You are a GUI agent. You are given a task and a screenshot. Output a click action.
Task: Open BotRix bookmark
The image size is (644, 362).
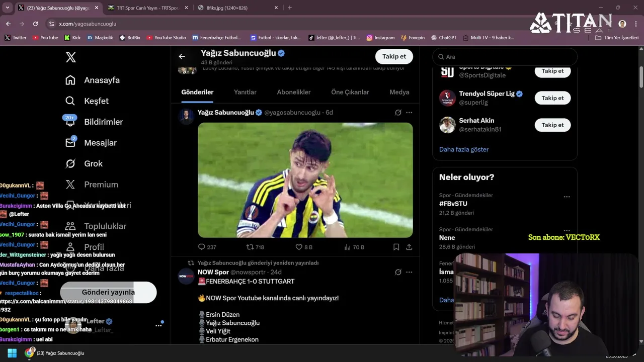(x=130, y=38)
